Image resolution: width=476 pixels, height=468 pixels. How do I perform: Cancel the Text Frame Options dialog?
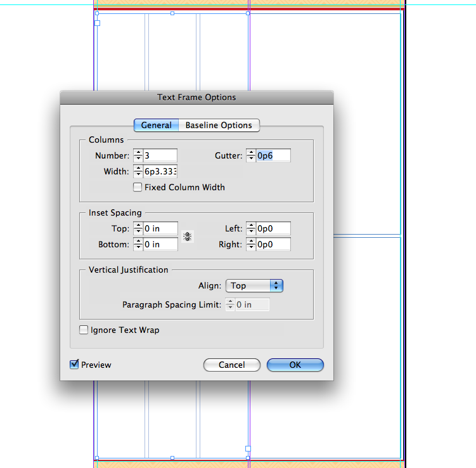(x=232, y=365)
